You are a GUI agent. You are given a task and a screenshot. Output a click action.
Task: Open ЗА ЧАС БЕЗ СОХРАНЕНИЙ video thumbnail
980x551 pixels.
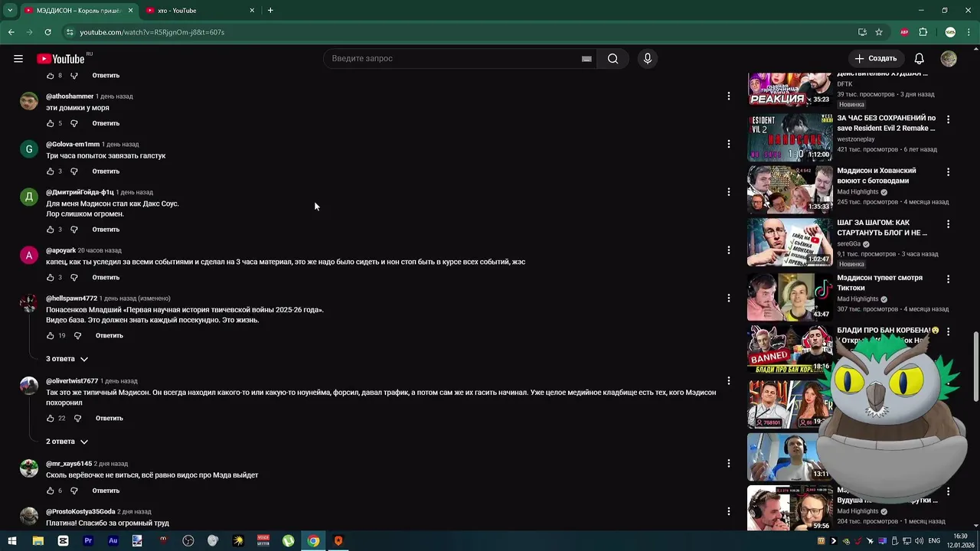click(789, 138)
